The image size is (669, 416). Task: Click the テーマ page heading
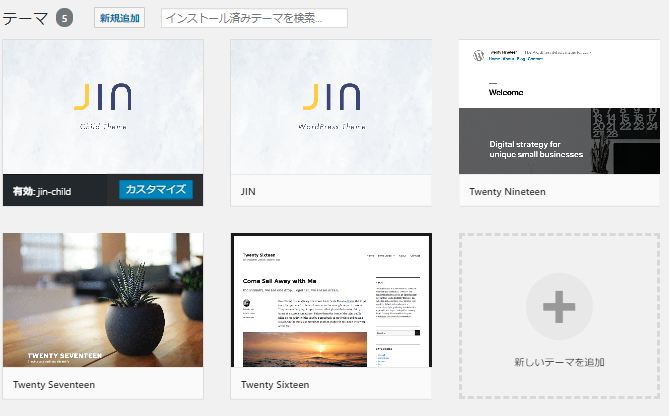26,18
